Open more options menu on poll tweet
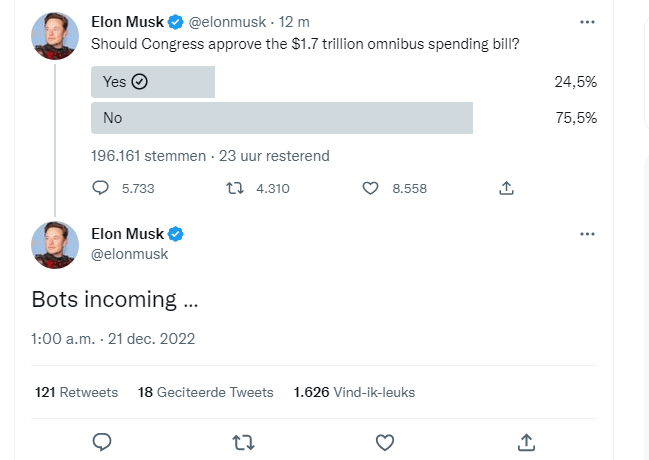The height and width of the screenshot is (460, 649). 587,22
